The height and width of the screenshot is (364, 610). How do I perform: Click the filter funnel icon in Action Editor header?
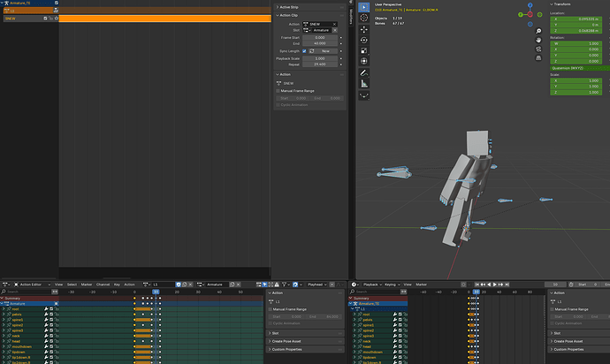point(285,284)
